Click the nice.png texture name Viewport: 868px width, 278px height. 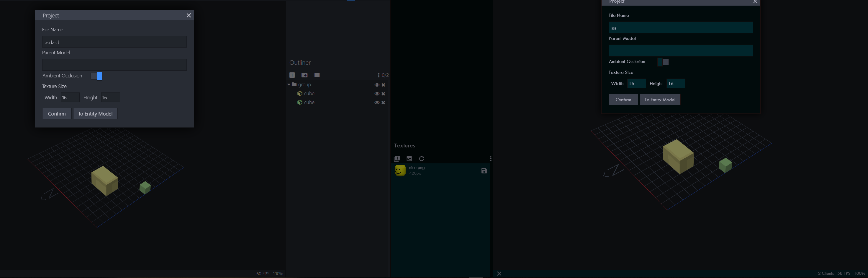click(417, 167)
